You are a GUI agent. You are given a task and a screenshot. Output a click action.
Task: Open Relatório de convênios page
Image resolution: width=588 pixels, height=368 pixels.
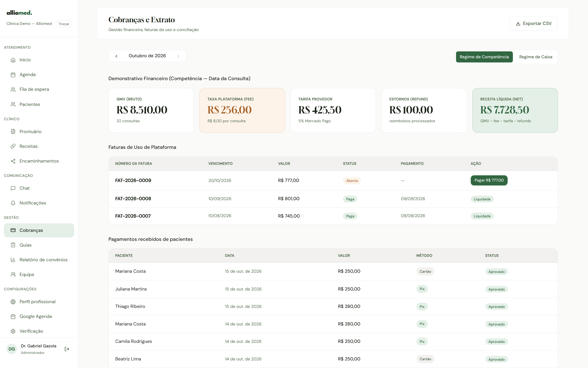pyautogui.click(x=39, y=260)
